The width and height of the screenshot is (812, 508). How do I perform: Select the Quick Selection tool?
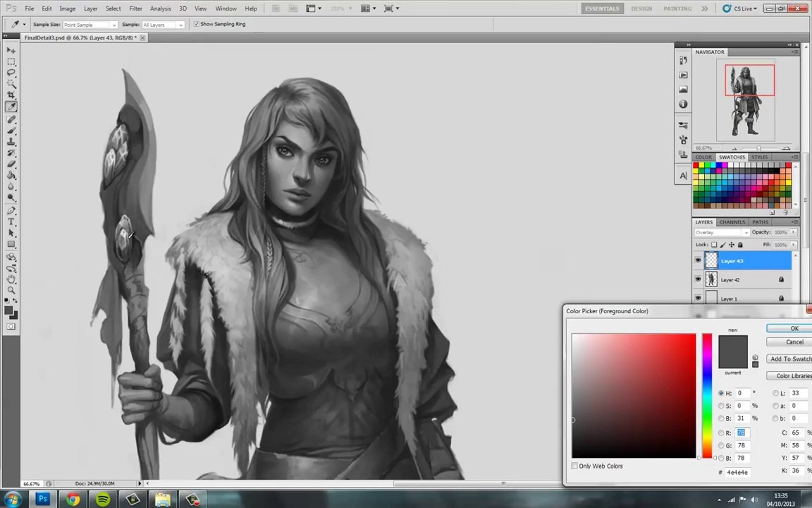coord(11,84)
